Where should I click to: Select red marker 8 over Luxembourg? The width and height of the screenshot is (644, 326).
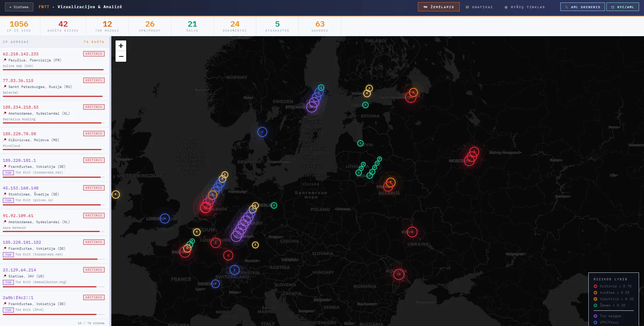coord(215,243)
